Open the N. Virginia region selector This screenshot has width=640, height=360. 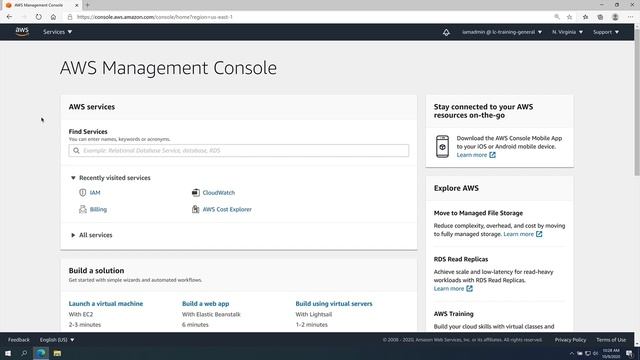[x=567, y=32]
